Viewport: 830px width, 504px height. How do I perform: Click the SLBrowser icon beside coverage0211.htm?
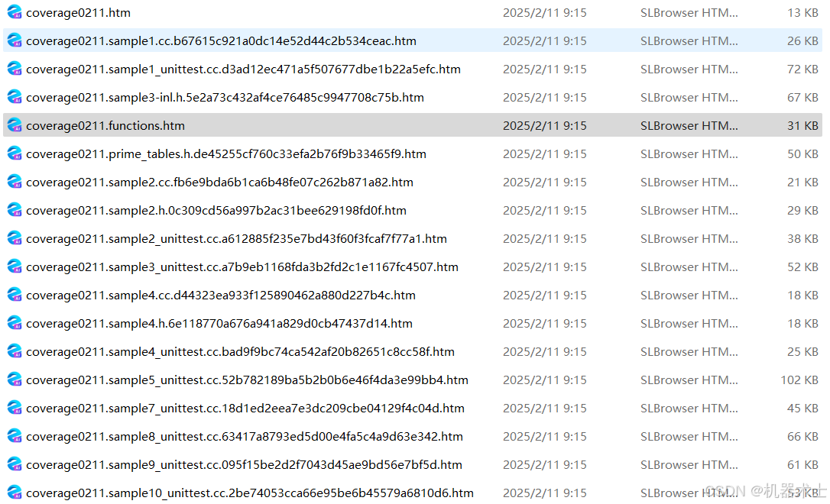(x=14, y=12)
